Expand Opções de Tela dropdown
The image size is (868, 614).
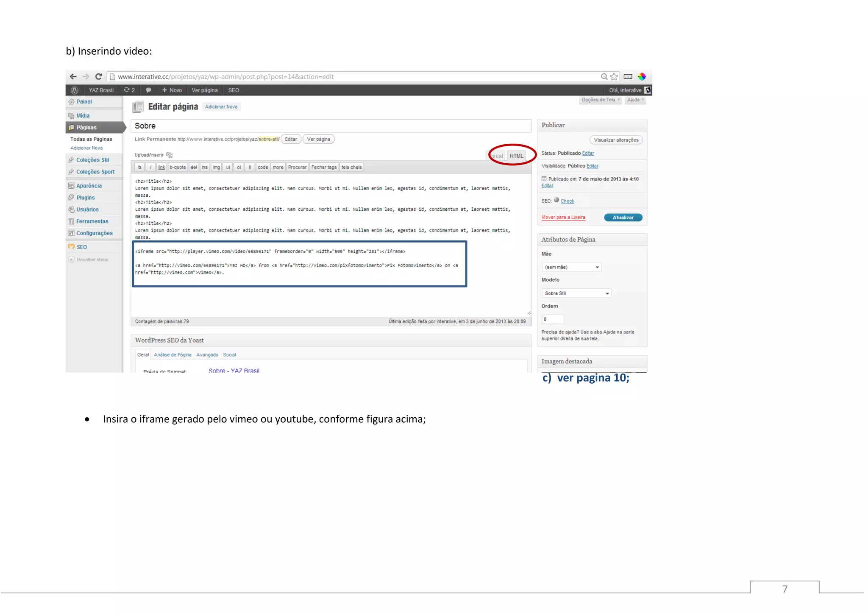[x=601, y=100]
